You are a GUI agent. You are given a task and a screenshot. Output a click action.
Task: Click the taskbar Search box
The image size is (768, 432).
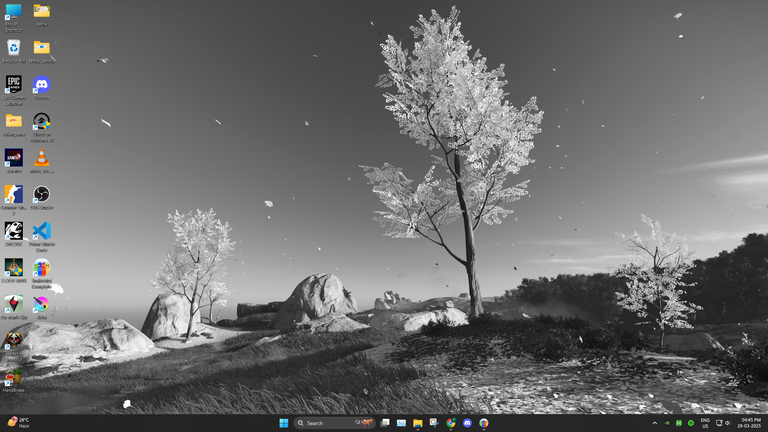334,423
